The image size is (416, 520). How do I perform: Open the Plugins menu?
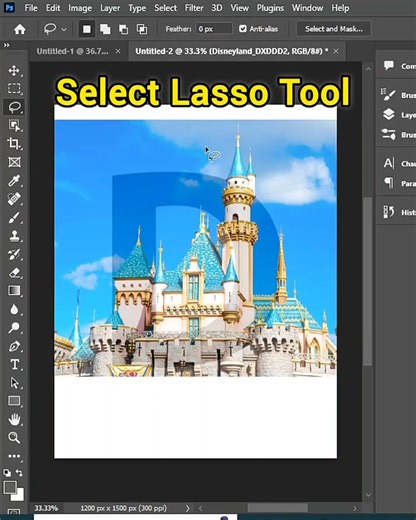pos(270,8)
